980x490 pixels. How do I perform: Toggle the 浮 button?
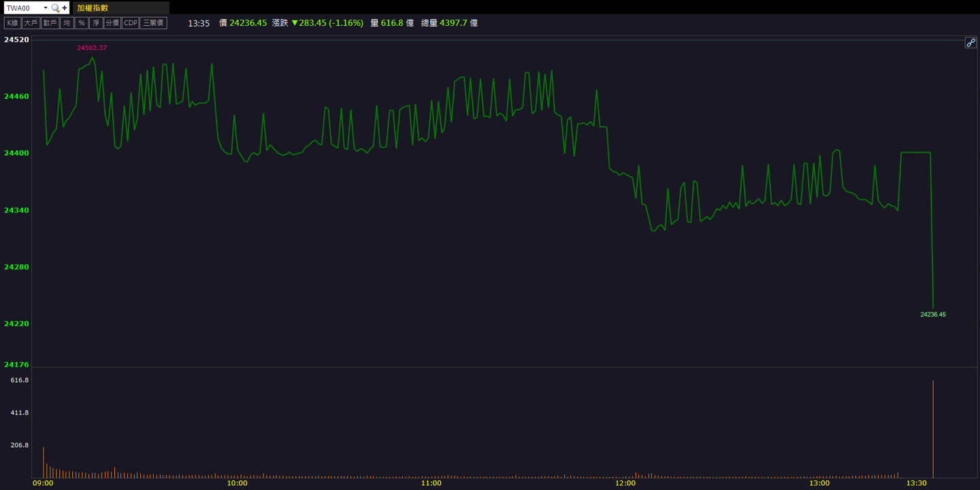click(x=96, y=22)
